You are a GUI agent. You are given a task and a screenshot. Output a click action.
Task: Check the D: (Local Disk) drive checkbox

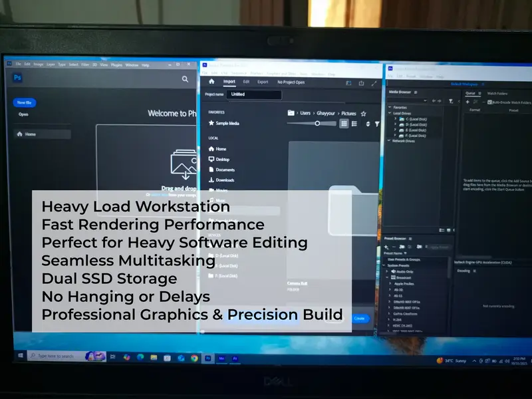[x=211, y=255]
